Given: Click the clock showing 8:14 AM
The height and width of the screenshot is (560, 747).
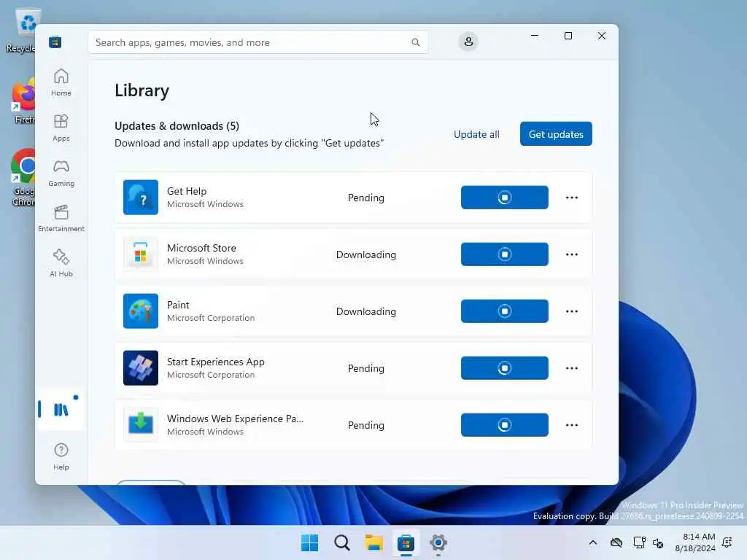Looking at the screenshot, I should [695, 542].
